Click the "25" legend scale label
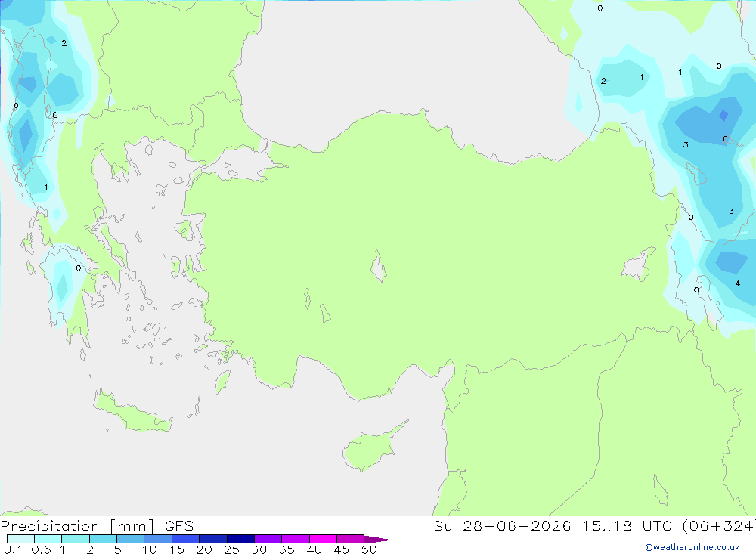756x554 pixels. [232, 549]
